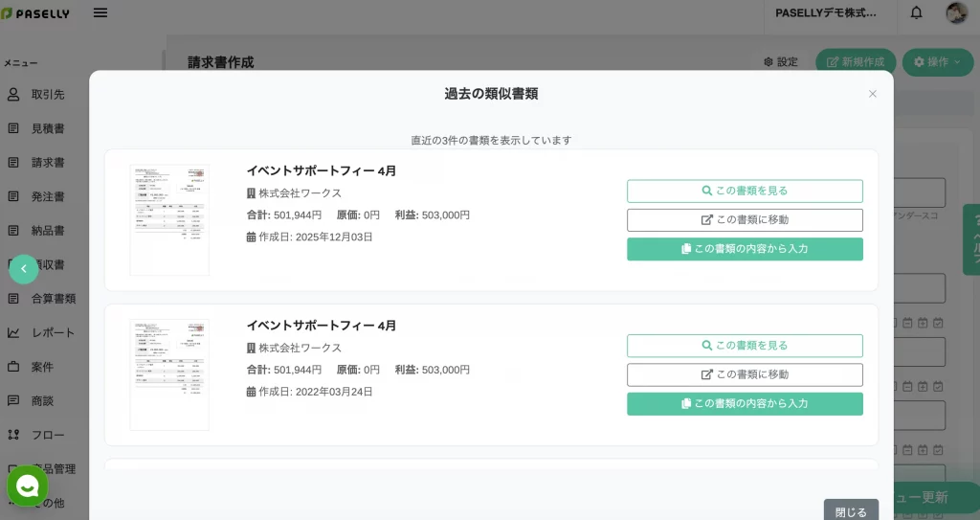The width and height of the screenshot is (980, 520).
Task: Click 新規作成 button
Action: pos(855,61)
